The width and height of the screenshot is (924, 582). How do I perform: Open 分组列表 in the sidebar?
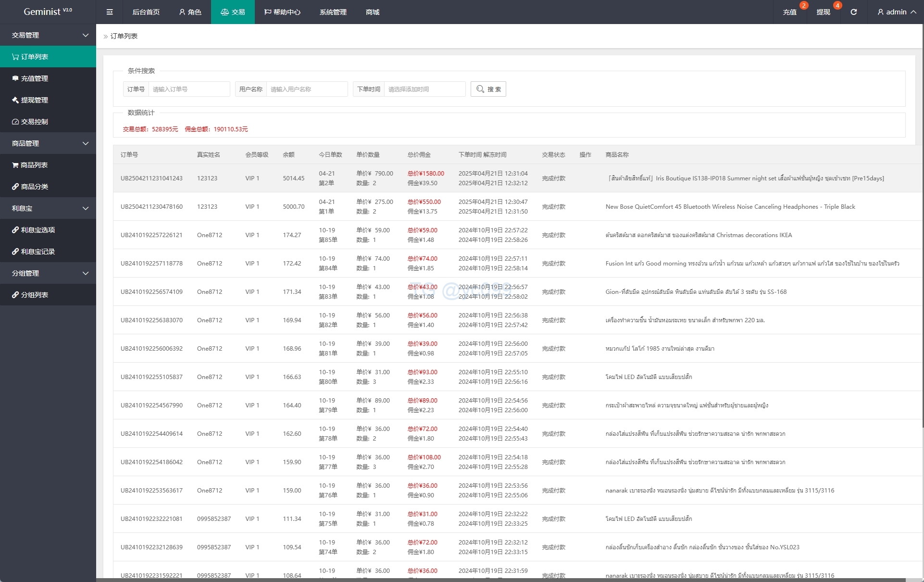pyautogui.click(x=34, y=295)
